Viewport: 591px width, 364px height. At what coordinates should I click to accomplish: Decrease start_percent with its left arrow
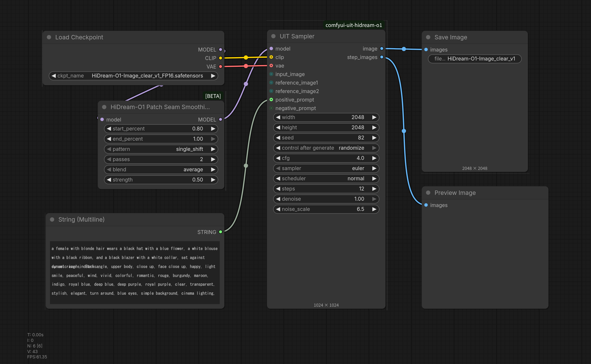[109, 129]
